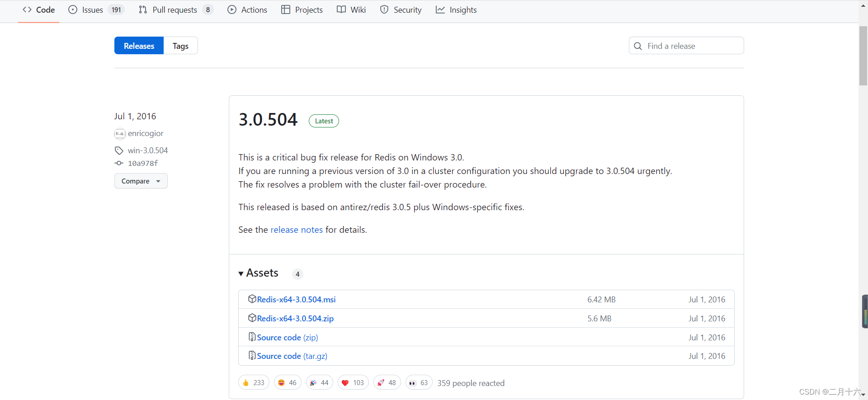Click the tag icon beside win-3.0.504
Image resolution: width=868 pixels, height=400 pixels.
click(119, 151)
